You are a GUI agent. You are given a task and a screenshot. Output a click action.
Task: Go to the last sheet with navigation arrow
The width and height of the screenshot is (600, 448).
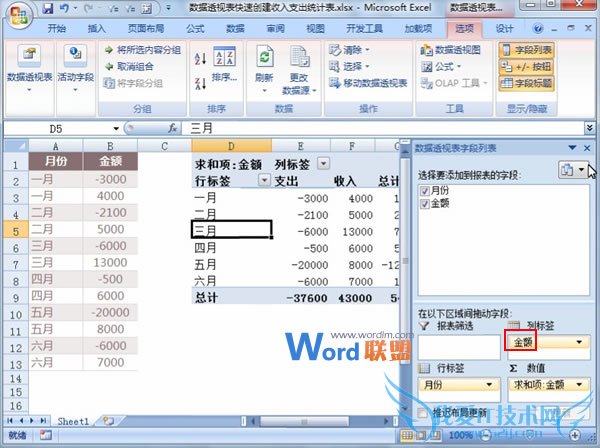pos(44,421)
